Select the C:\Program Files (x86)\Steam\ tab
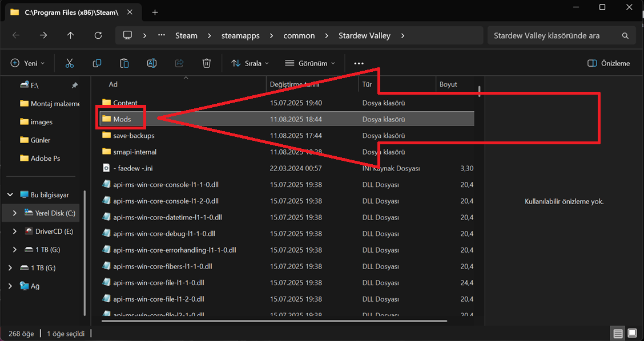644x341 pixels. coord(72,13)
